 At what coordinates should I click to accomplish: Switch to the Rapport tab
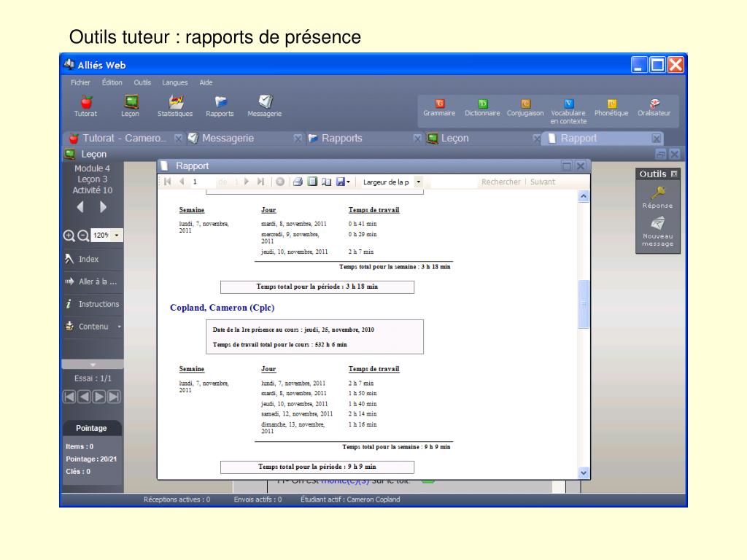578,138
